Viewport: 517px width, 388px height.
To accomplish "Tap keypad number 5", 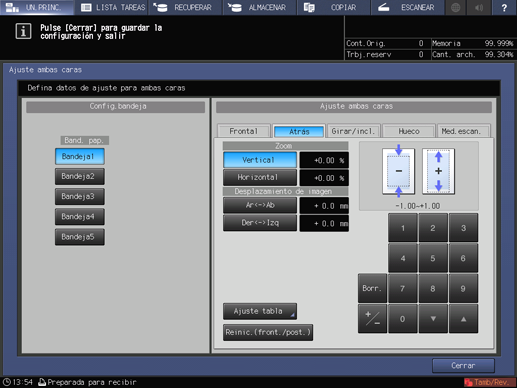I will tap(433, 258).
